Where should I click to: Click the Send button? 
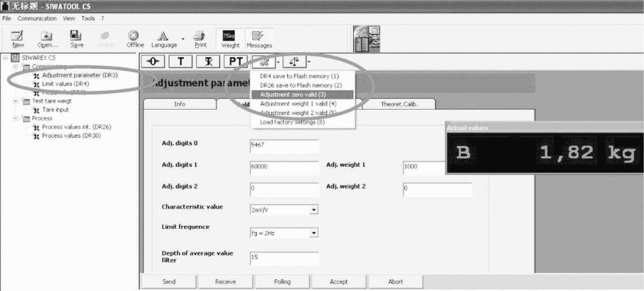coord(169,282)
